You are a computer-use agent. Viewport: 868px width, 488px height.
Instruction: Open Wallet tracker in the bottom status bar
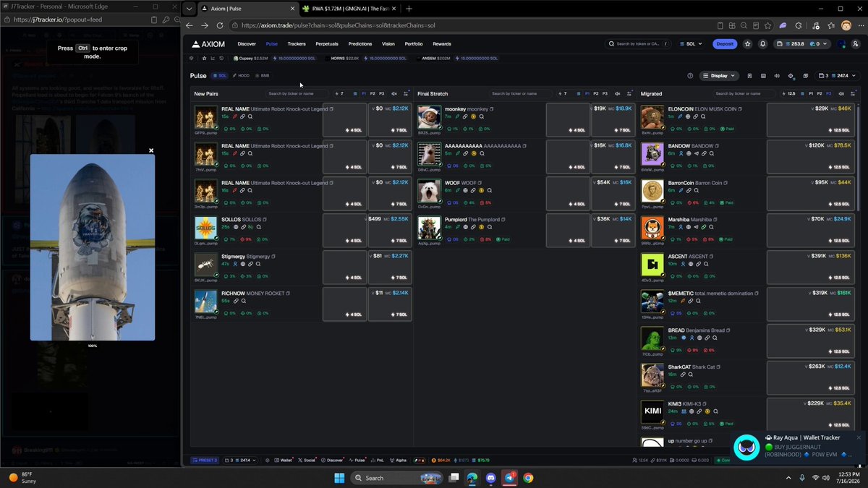[284, 460]
